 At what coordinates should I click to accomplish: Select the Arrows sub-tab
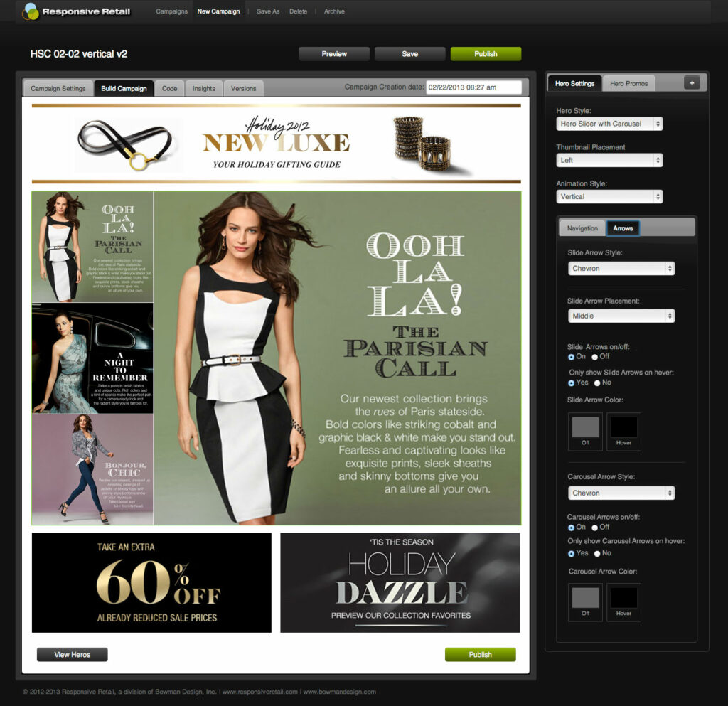[623, 228]
